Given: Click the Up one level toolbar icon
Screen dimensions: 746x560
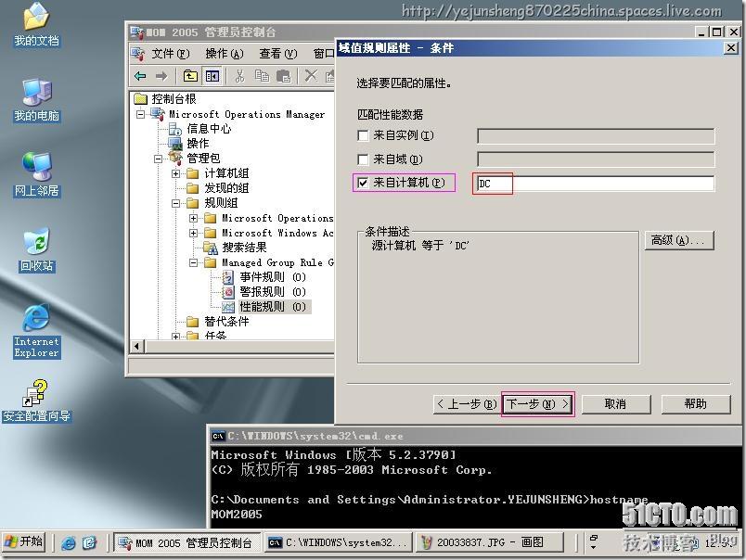Looking at the screenshot, I should tap(190, 76).
